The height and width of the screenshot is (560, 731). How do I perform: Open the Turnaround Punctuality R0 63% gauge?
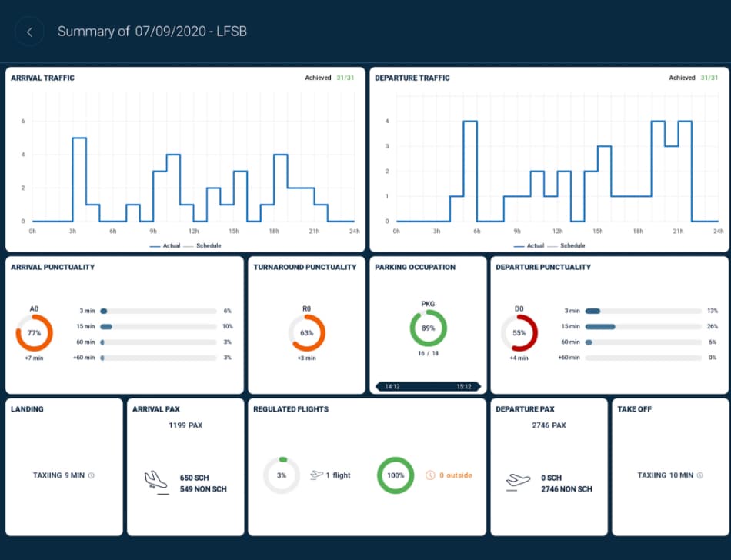(307, 332)
